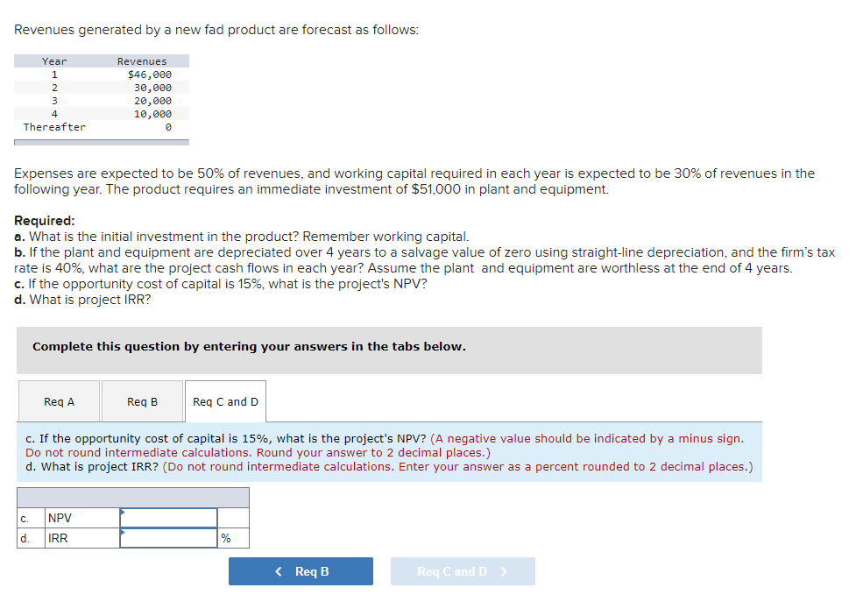Click the IRR row label
This screenshot has width=856, height=616.
point(58,538)
